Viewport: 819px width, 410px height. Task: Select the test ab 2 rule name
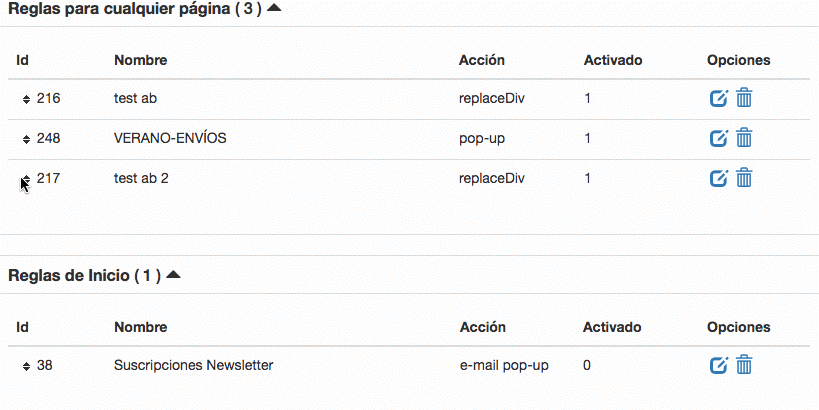141,179
